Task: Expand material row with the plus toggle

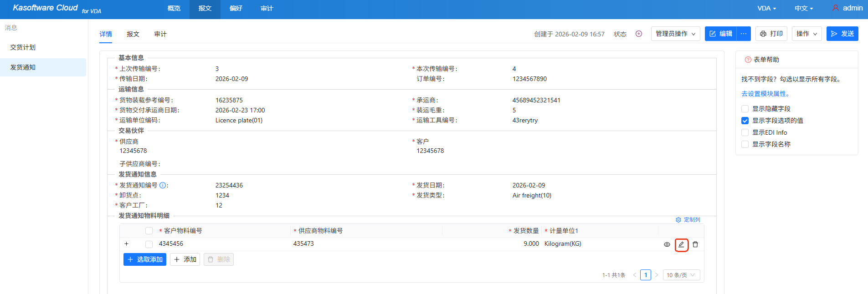Action: coord(127,244)
